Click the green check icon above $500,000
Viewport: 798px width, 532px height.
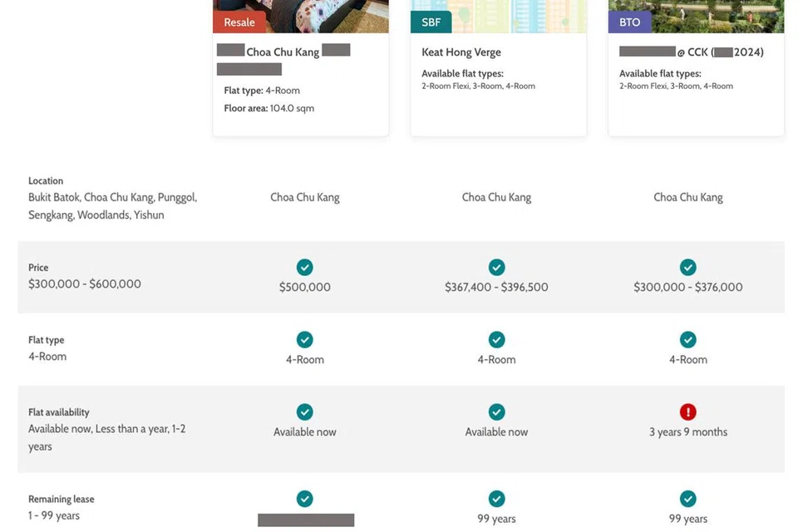click(305, 267)
